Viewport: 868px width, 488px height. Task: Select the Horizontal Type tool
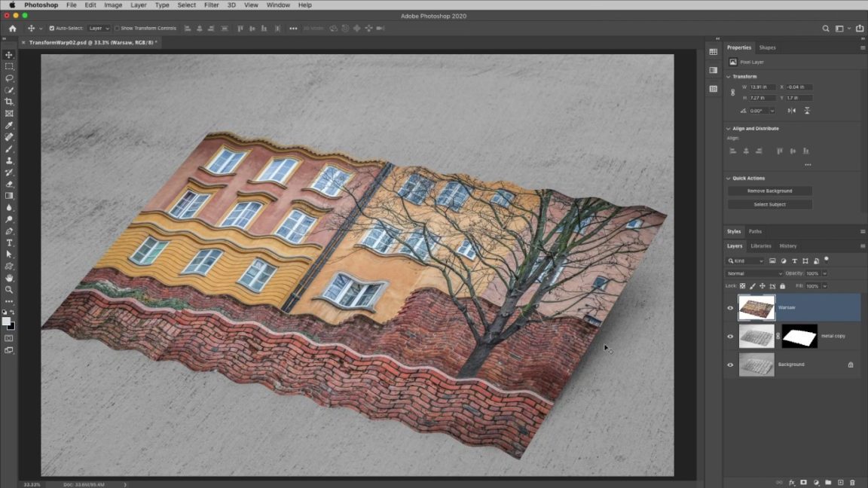pos(9,242)
